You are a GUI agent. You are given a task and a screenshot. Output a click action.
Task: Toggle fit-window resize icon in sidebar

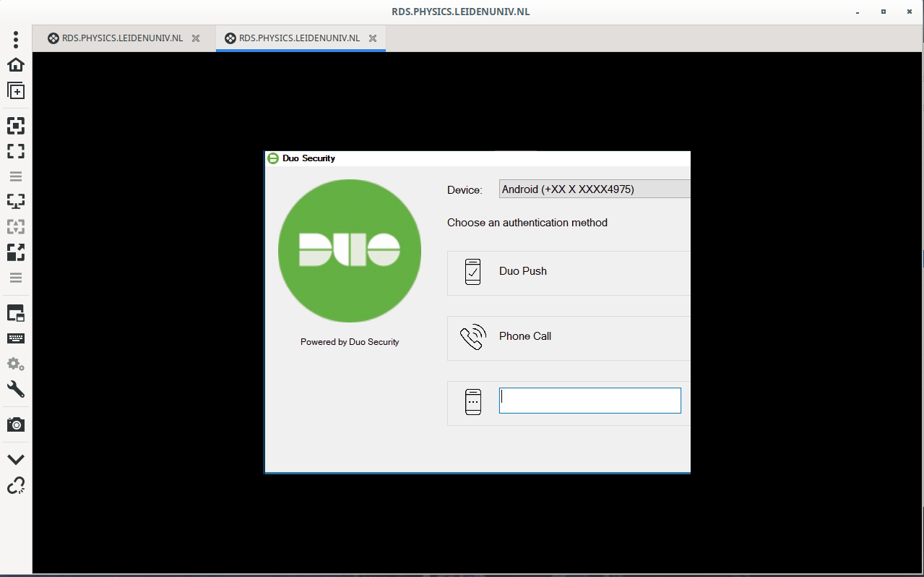pos(16,126)
